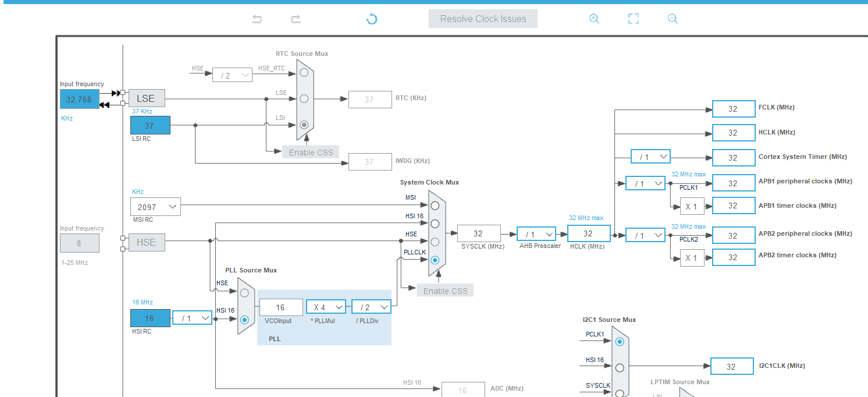Click the Resolve Clock Issues button
This screenshot has width=868, height=397.
(482, 18)
